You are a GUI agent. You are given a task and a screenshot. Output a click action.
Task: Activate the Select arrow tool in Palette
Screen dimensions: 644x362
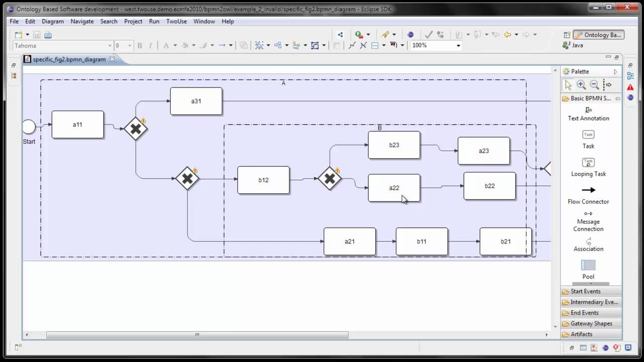click(568, 85)
